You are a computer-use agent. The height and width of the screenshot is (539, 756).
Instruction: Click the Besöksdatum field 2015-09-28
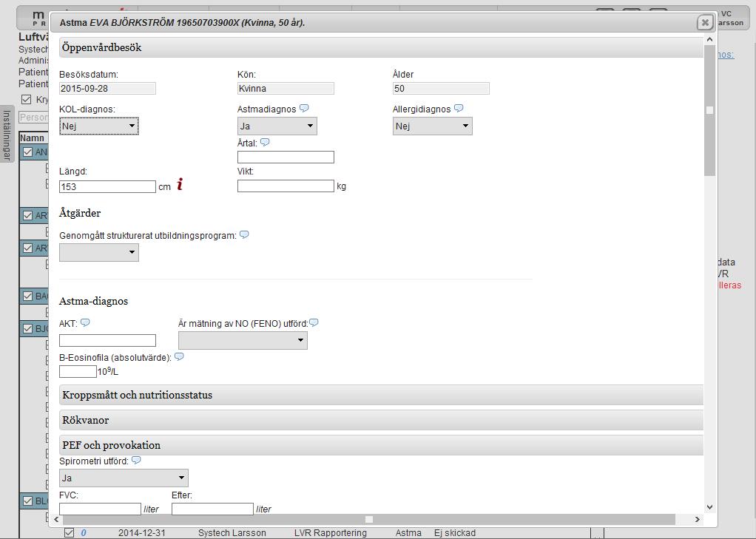(107, 88)
